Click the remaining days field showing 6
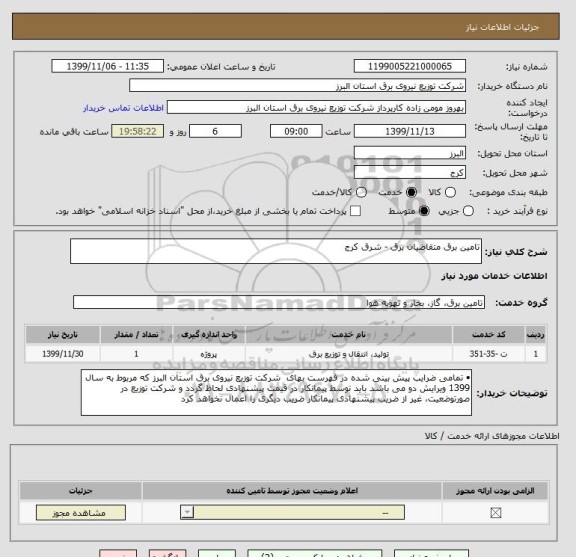 pos(215,132)
